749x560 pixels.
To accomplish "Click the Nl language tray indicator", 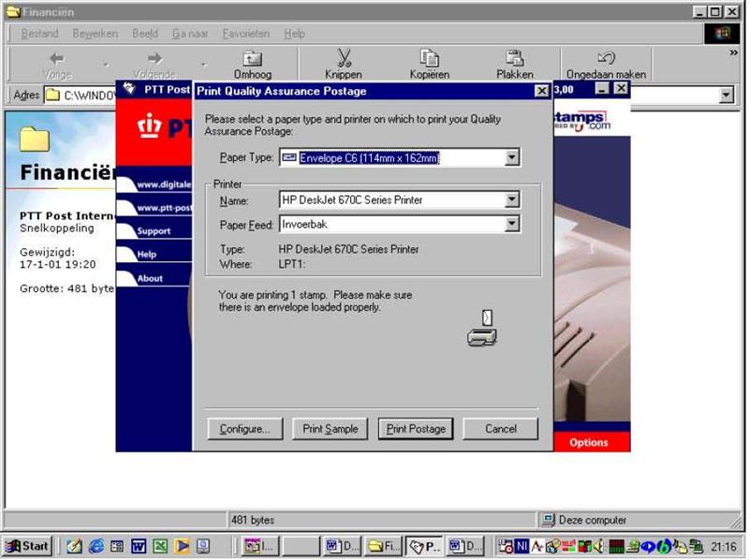I will (x=521, y=545).
